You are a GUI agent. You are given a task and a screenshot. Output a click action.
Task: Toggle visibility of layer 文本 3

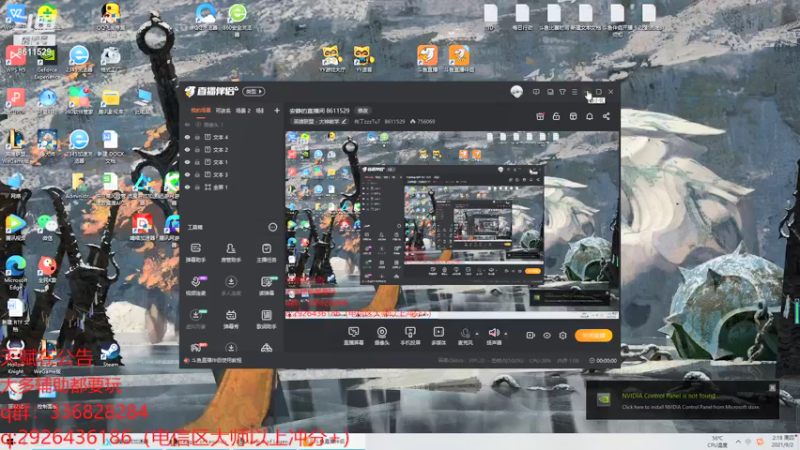[x=187, y=175]
